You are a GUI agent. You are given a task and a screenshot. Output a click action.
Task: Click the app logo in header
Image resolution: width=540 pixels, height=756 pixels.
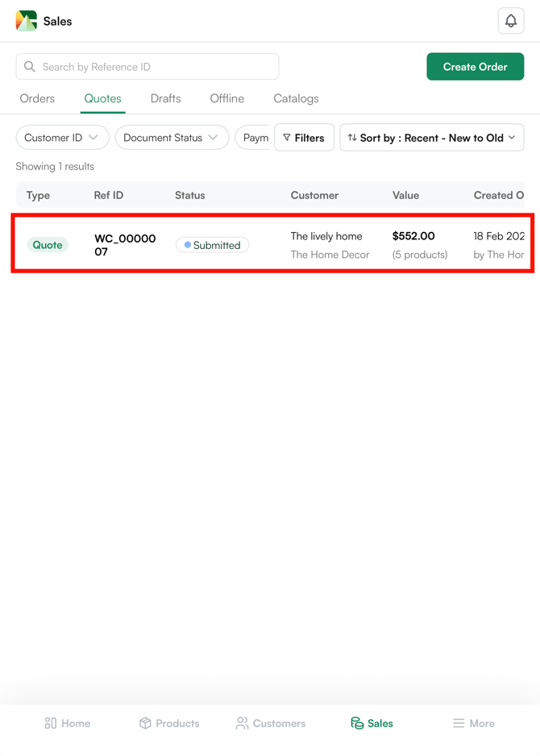click(x=27, y=21)
